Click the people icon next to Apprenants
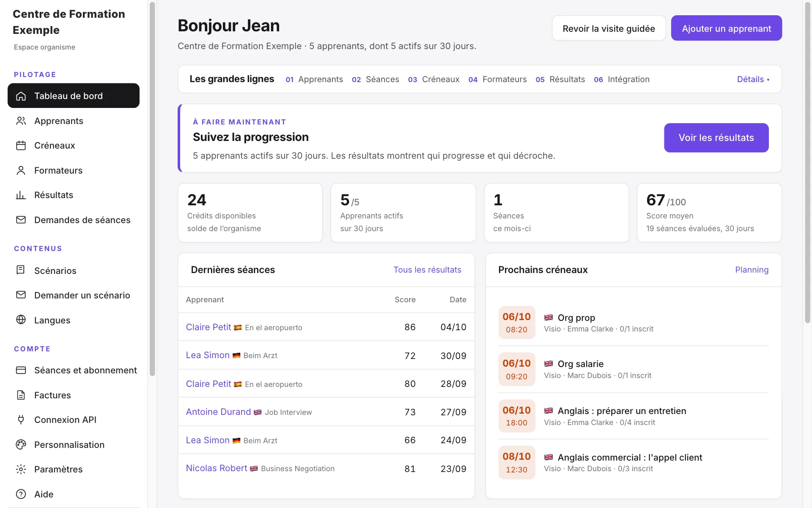The width and height of the screenshot is (812, 508). coord(21,121)
